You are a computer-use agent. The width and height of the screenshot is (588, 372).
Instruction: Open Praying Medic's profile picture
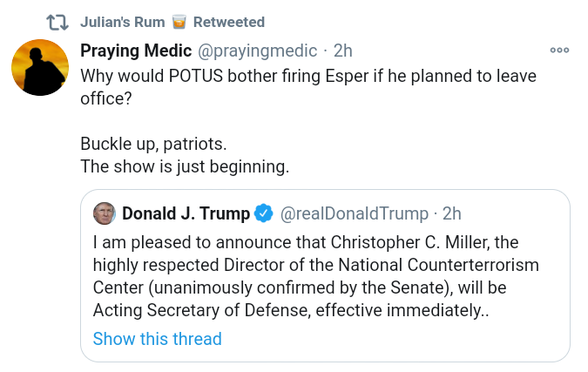coord(39,68)
